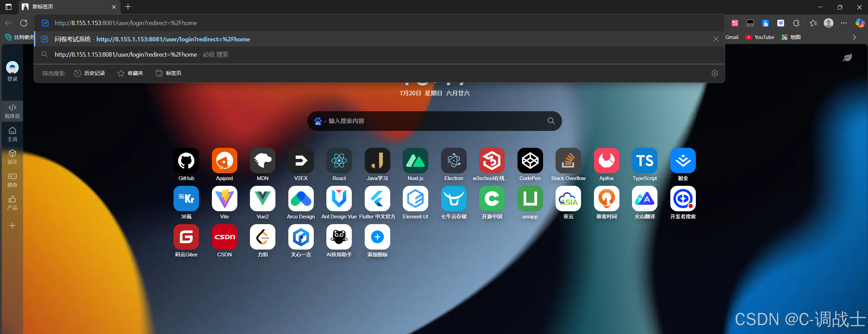Open the MDN shortcut icon
The width and height of the screenshot is (868, 334).
pos(263,160)
